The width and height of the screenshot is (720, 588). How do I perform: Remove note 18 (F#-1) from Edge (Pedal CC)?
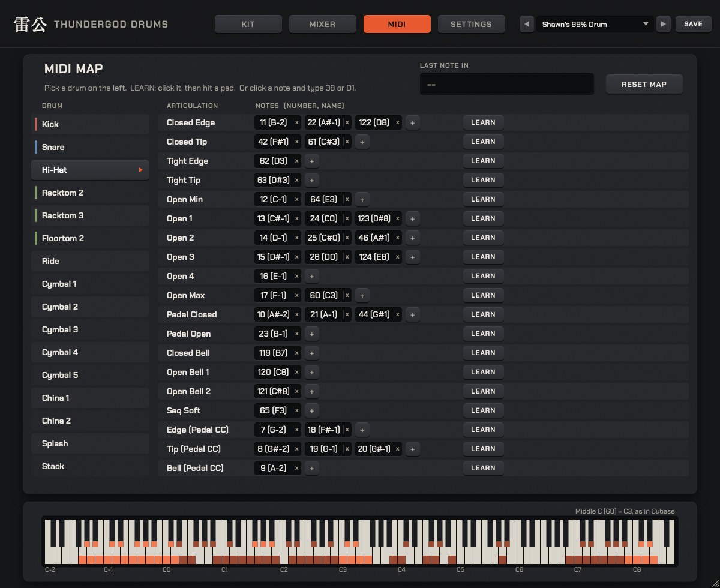click(x=347, y=430)
